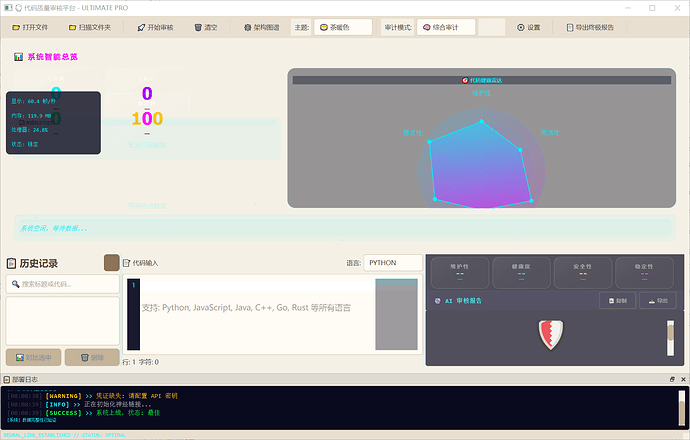Click the AI report panel vertical scrollbar
The image size is (690, 440).
670,338
